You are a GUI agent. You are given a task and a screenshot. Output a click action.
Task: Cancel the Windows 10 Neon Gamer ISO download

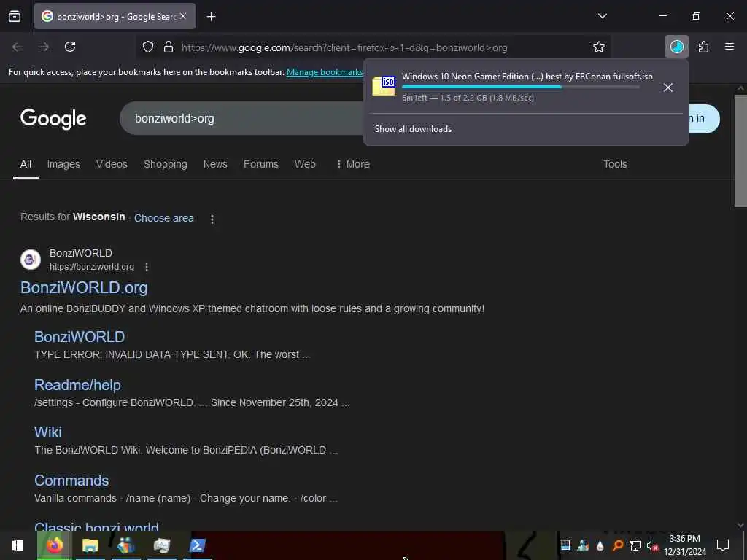click(x=668, y=87)
